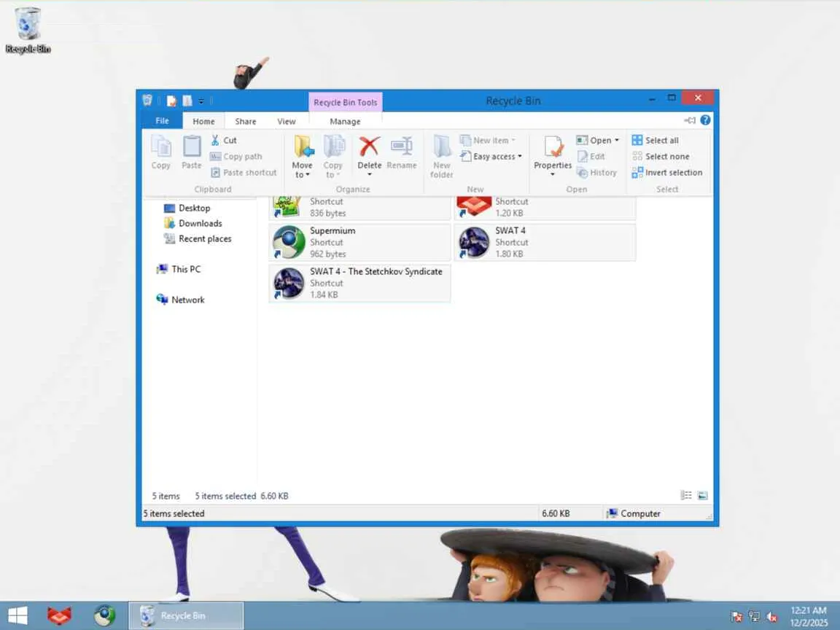The image size is (840, 630).
Task: Select Network in the navigation pane
Action: tap(180, 300)
